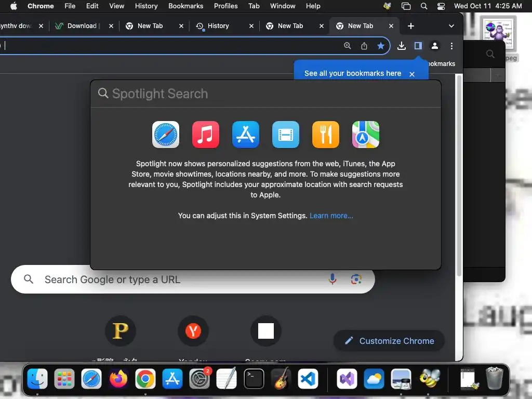Open Safari from Spotlight suggestions
532x399 pixels.
point(166,135)
